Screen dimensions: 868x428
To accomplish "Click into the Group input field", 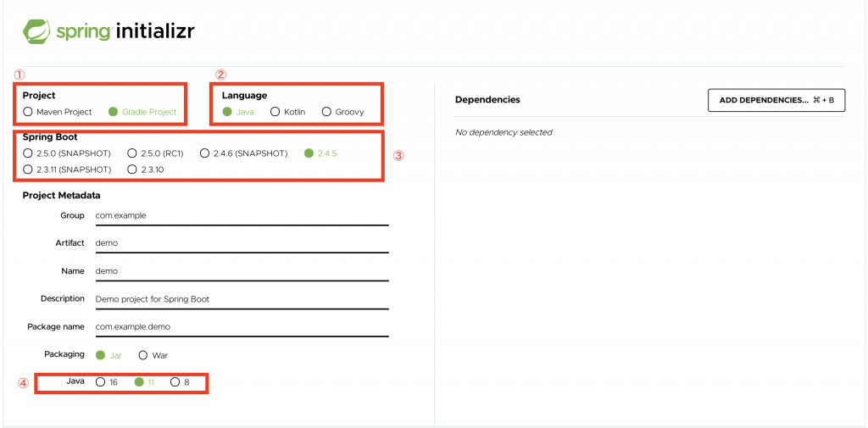I will click(242, 215).
